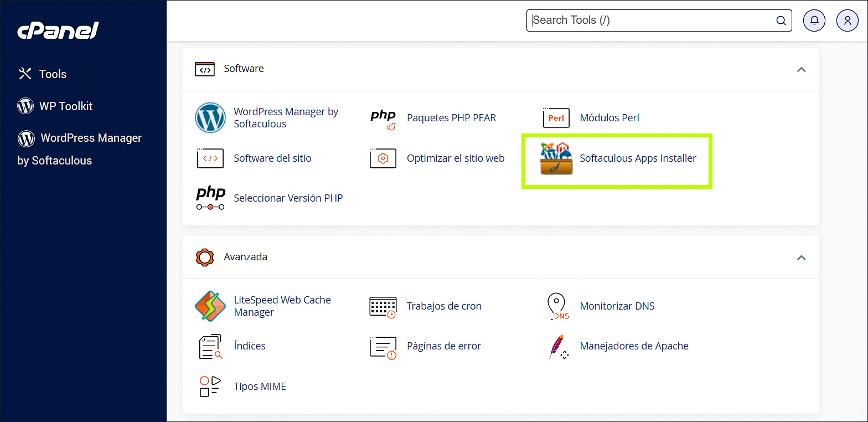
Task: Click the Avanzada section gear icon
Action: point(205,258)
